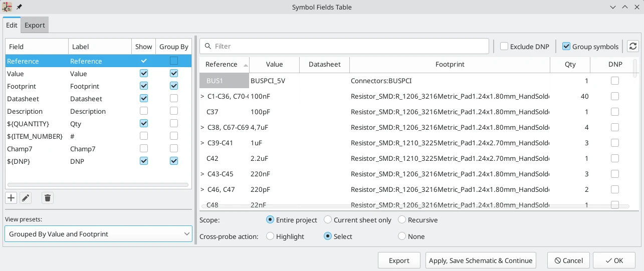Click the add field plus icon

pyautogui.click(x=11, y=198)
